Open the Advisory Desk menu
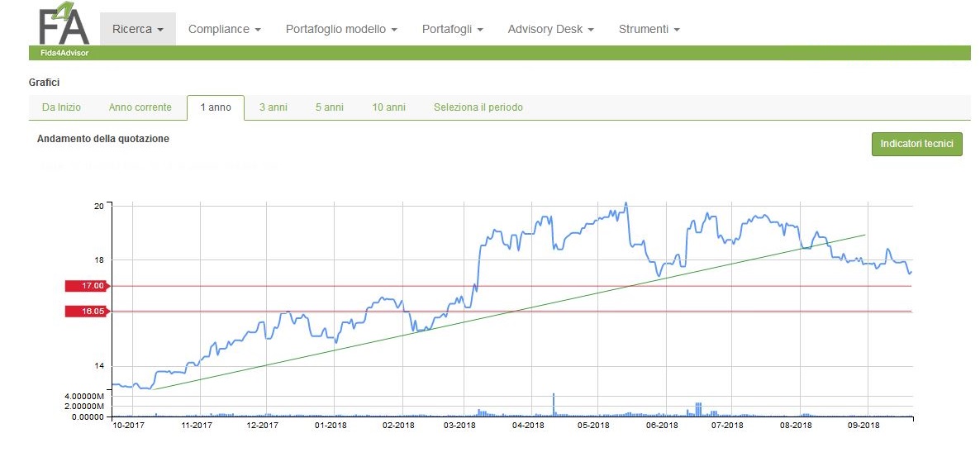The image size is (980, 457). (550, 29)
